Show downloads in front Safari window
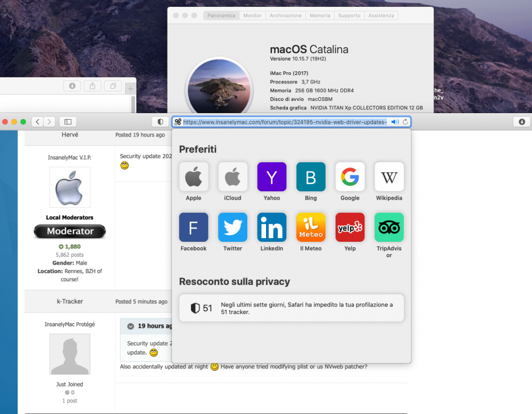The height and width of the screenshot is (414, 532). [x=522, y=122]
